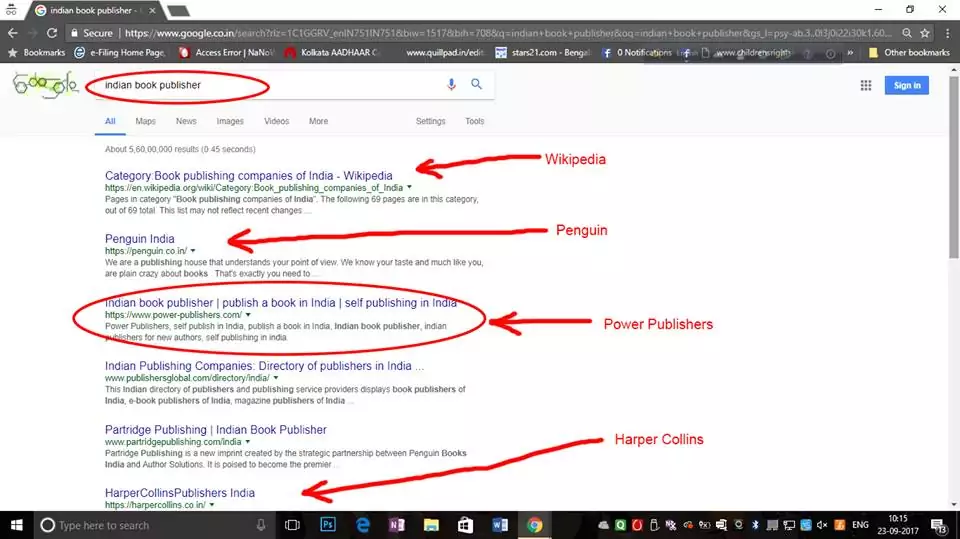The height and width of the screenshot is (539, 960).
Task: Open the Penguin India result
Action: click(x=140, y=239)
